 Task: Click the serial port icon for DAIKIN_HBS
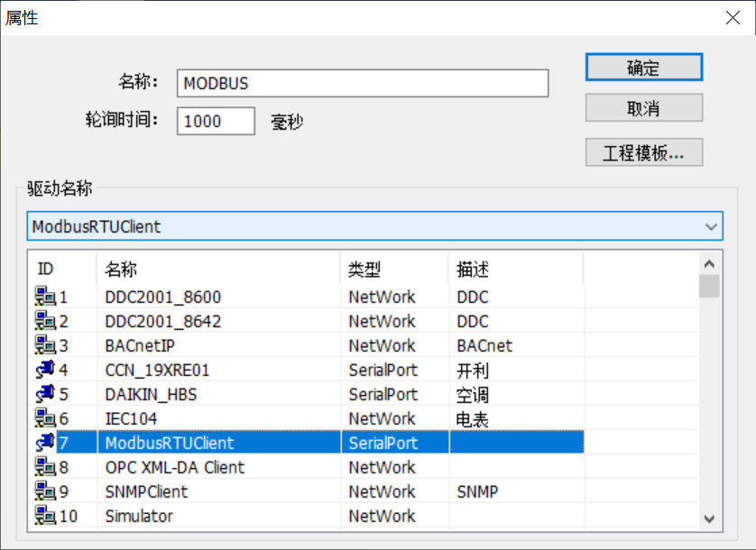tap(45, 394)
